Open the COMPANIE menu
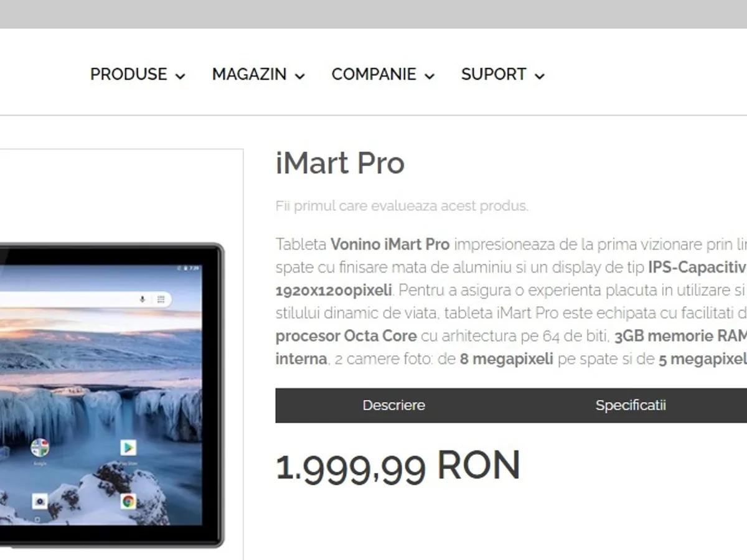Viewport: 747px width, 560px height. coord(383,75)
